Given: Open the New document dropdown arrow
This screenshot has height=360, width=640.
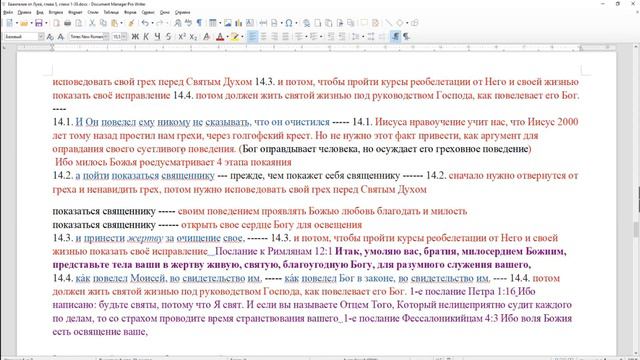Looking at the screenshot, I should tap(17, 23).
